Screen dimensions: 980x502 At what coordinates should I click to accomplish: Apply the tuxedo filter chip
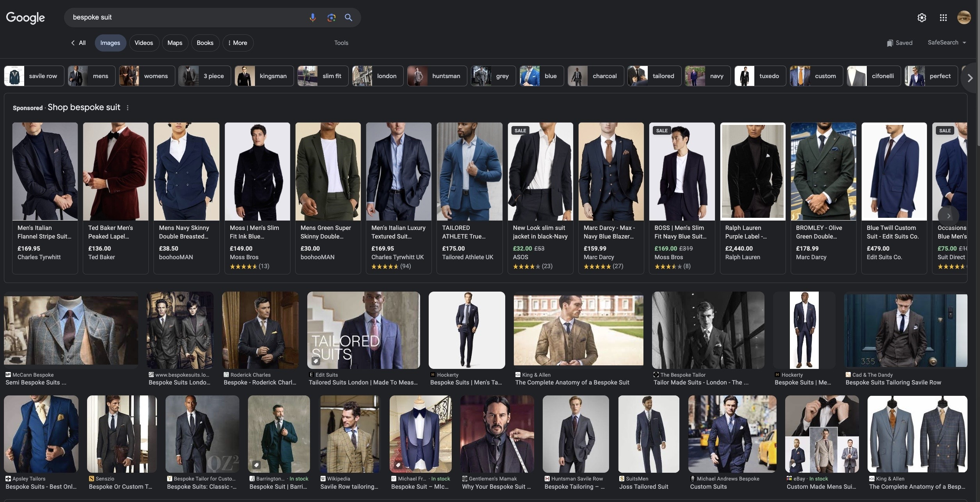tap(760, 76)
